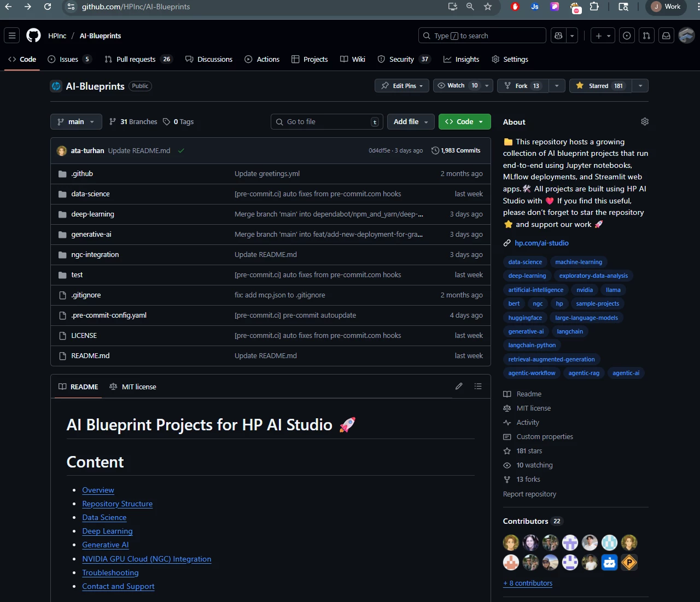Screen dimensions: 700x602
Task: Open Copilot chat icon in header
Action: 558,36
